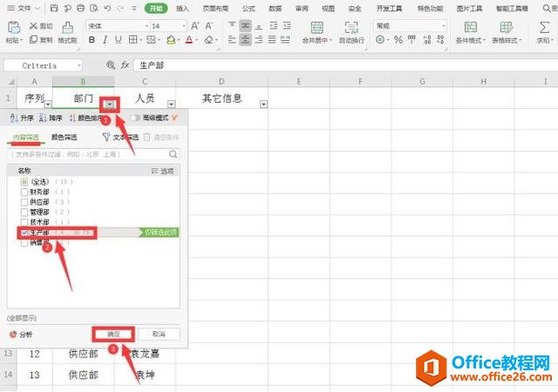The width and height of the screenshot is (558, 392).
Task: Open the number format dropdown (常规)
Action: tap(443, 25)
